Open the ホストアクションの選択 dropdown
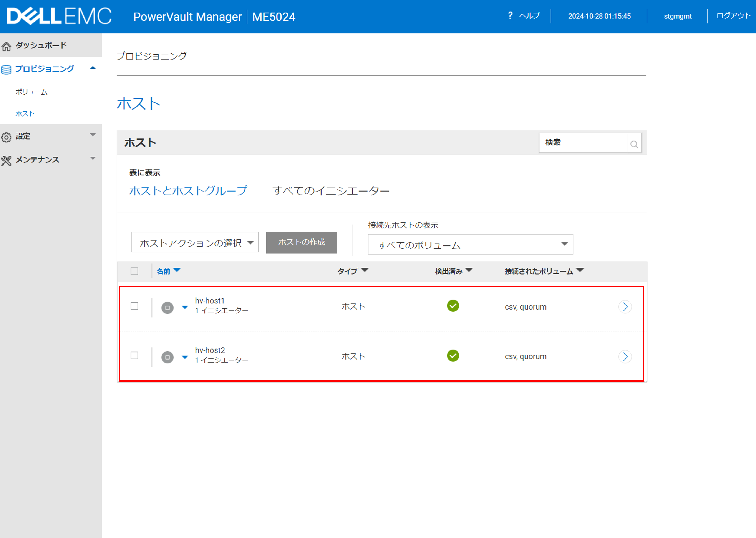This screenshot has width=756, height=538. pos(195,243)
